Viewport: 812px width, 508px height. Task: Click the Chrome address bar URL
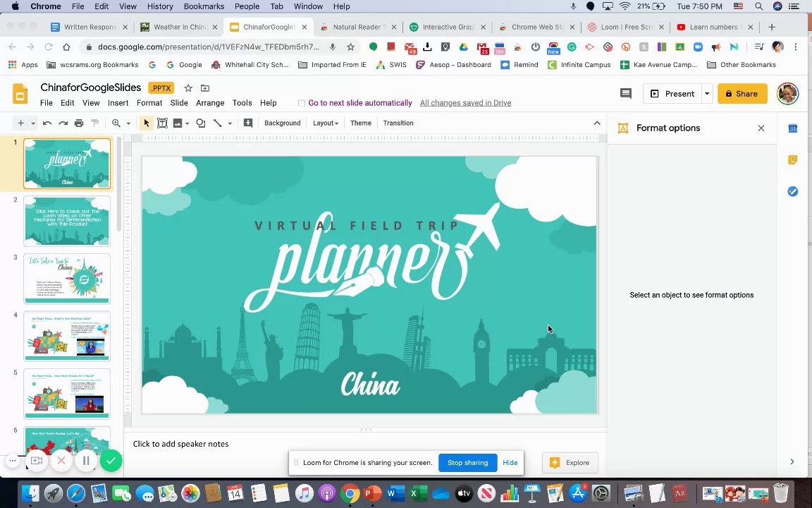coord(209,47)
